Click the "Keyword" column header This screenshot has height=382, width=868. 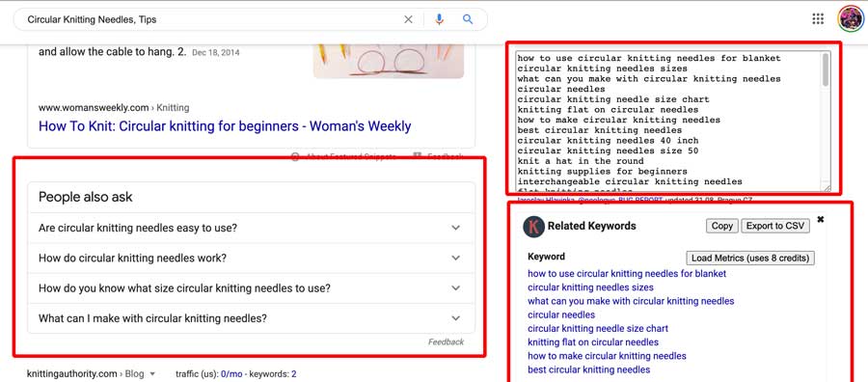click(547, 257)
